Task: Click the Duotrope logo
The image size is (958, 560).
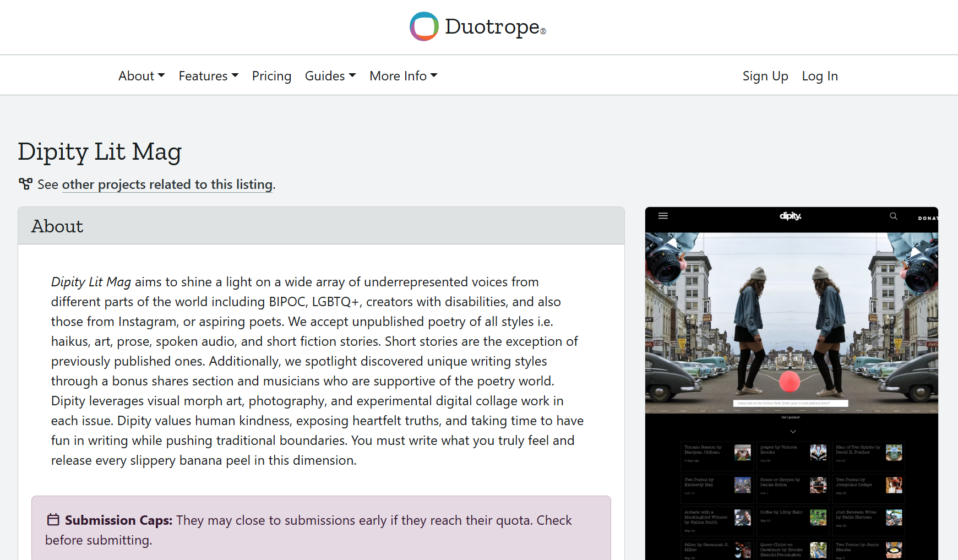Action: click(478, 26)
